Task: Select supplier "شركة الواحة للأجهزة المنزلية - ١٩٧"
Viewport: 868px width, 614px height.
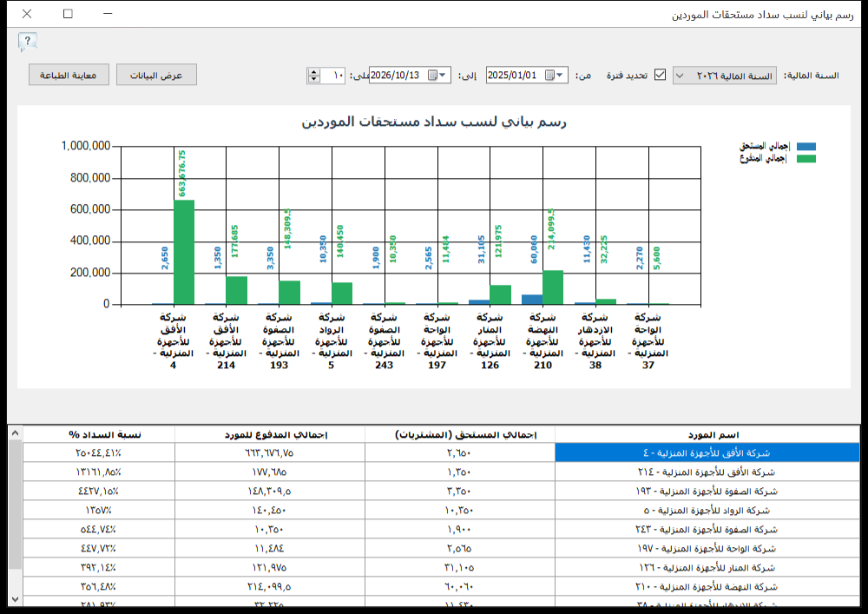Action: tap(707, 549)
